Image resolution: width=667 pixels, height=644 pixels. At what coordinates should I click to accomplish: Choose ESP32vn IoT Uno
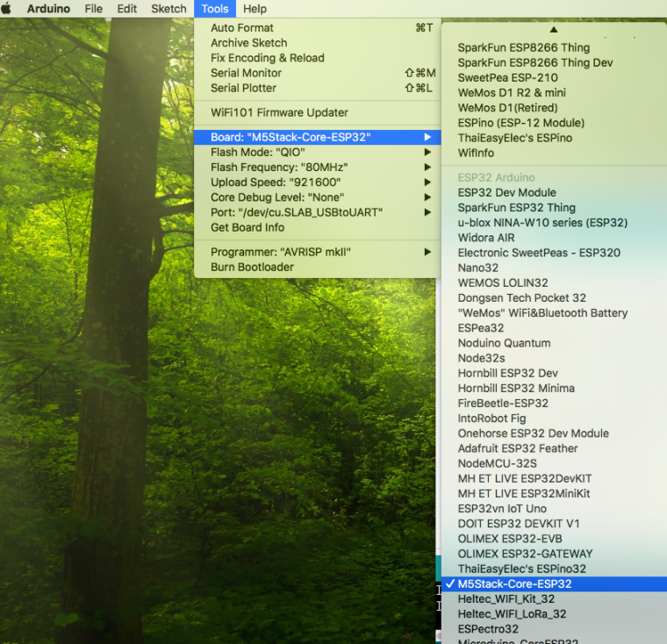pyautogui.click(x=555, y=509)
